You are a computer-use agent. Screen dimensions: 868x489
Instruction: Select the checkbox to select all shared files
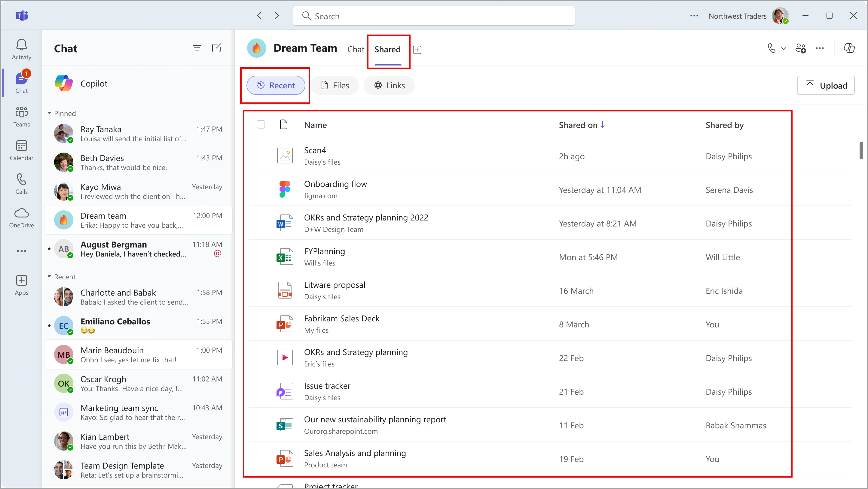pos(261,124)
